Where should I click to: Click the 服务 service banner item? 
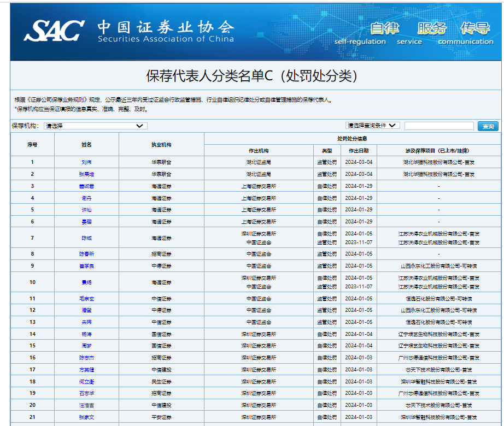click(x=432, y=29)
